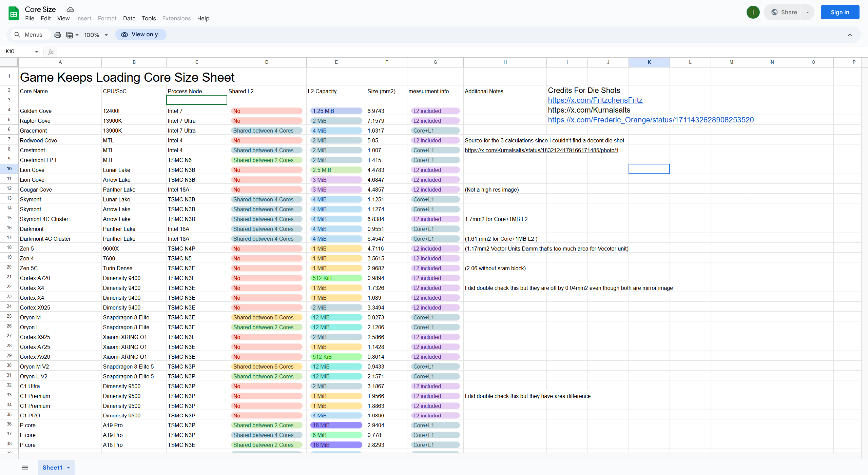Click the cloud save status icon
The width and height of the screenshot is (868, 475).
pos(70,9)
